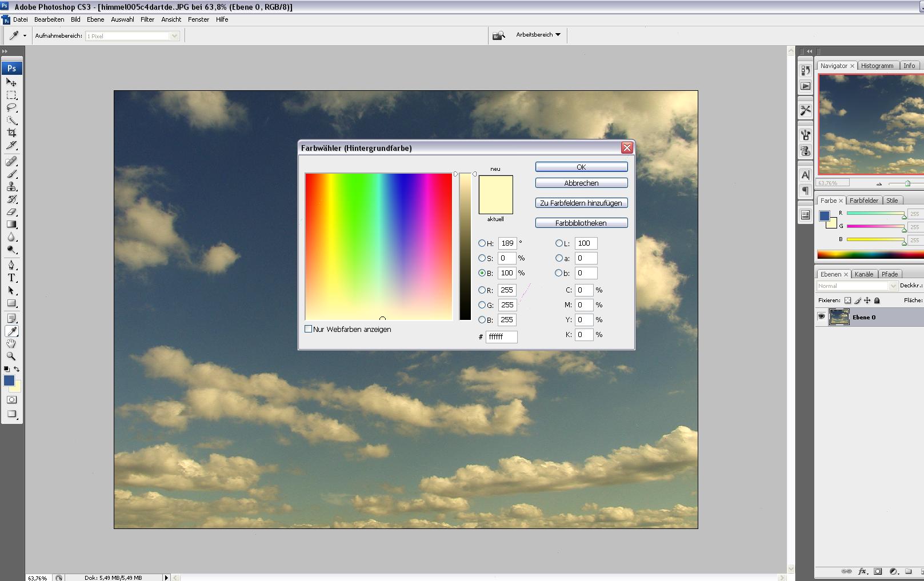Select the Blur tool
Viewport: 924px width, 581px height.
tap(11, 237)
